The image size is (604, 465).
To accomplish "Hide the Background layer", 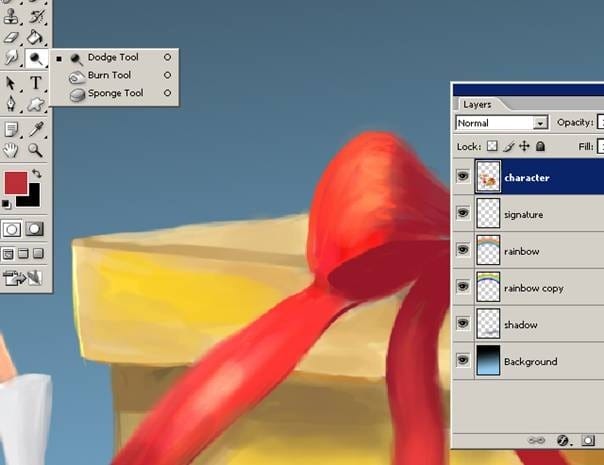I will pyautogui.click(x=463, y=360).
